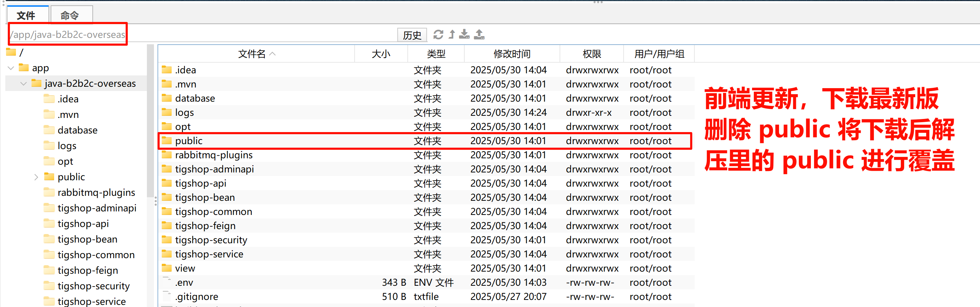
Task: Click the refresh icon next to 历史
Action: [438, 35]
